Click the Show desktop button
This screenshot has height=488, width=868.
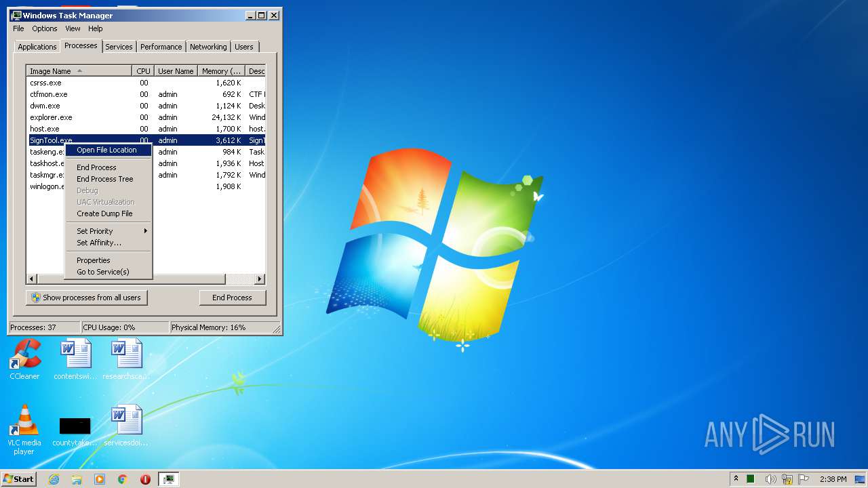coord(860,479)
